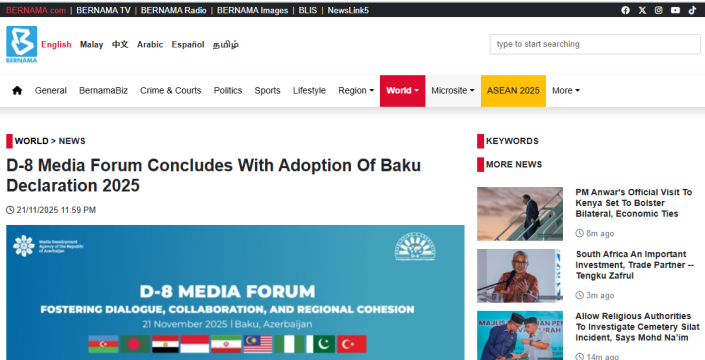Read PM Anwar's Official Visit To Kenya article
The height and width of the screenshot is (360, 705).
point(634,203)
